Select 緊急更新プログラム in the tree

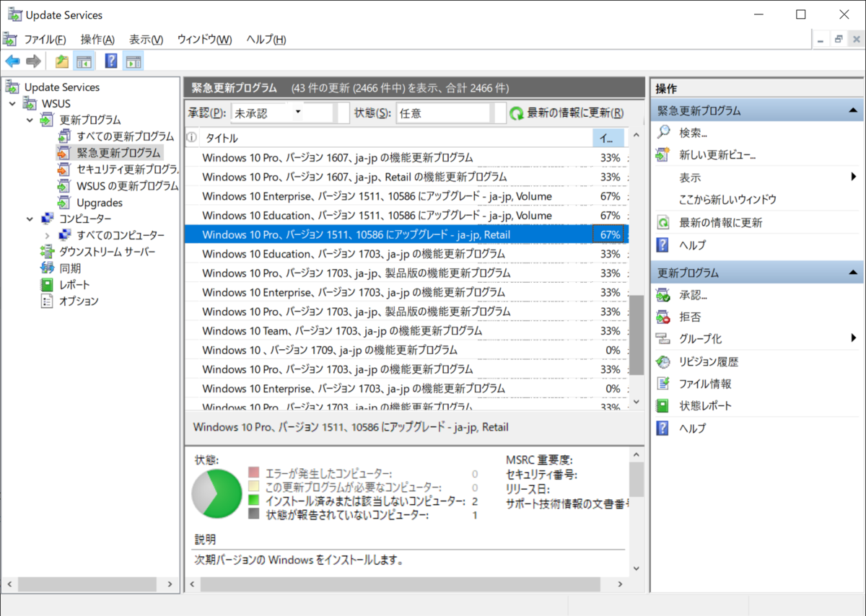(118, 153)
